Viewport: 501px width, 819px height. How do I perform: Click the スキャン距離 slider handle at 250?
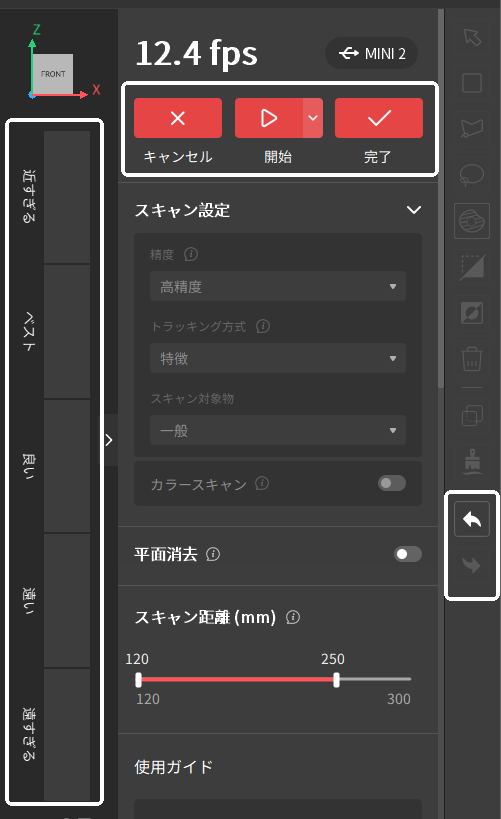click(336, 680)
